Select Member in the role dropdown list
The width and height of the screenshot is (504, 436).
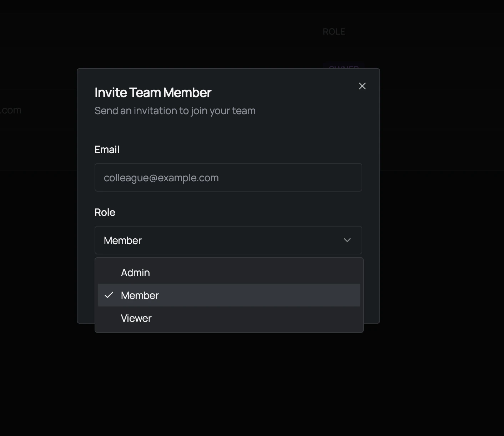pos(140,295)
